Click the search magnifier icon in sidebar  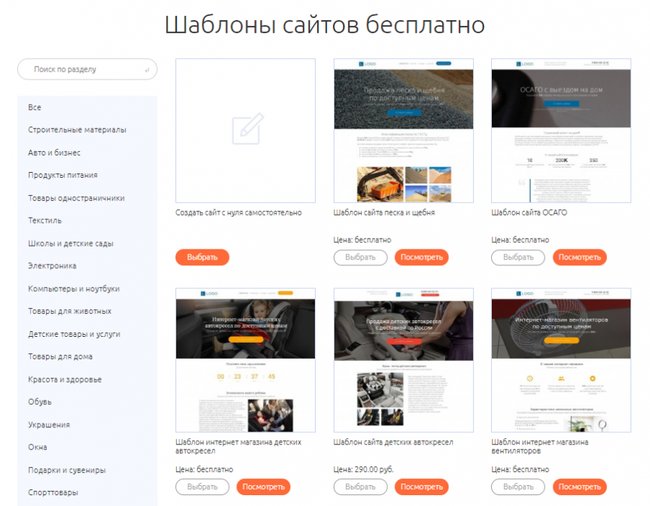tap(149, 70)
